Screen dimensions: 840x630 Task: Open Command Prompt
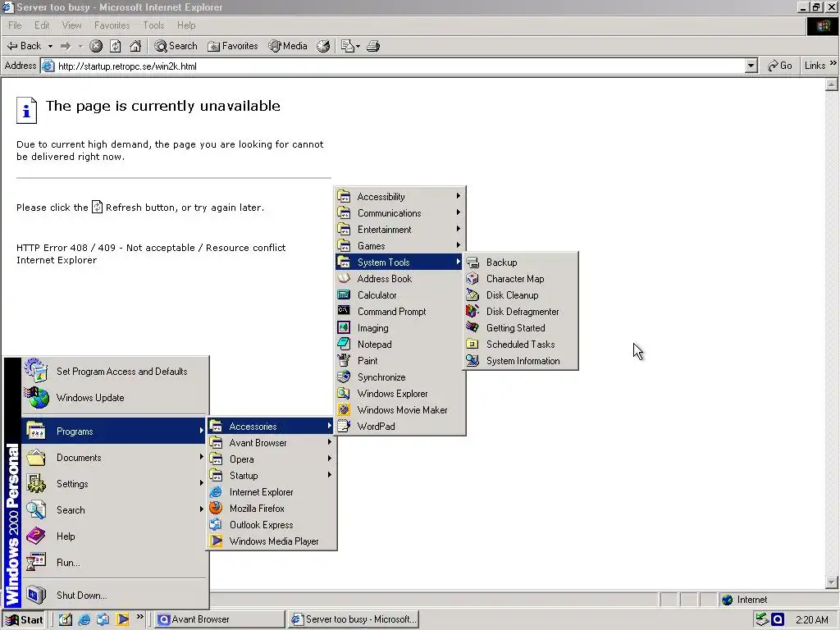399,312
